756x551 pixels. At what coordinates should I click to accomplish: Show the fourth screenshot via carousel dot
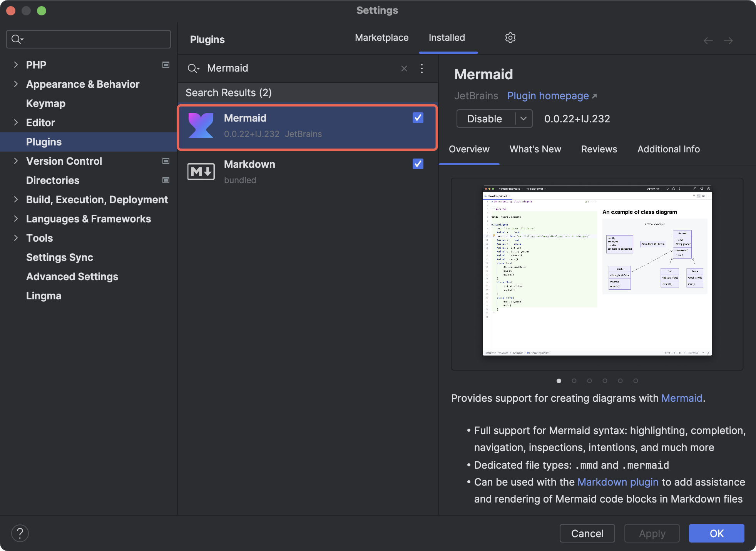point(605,381)
